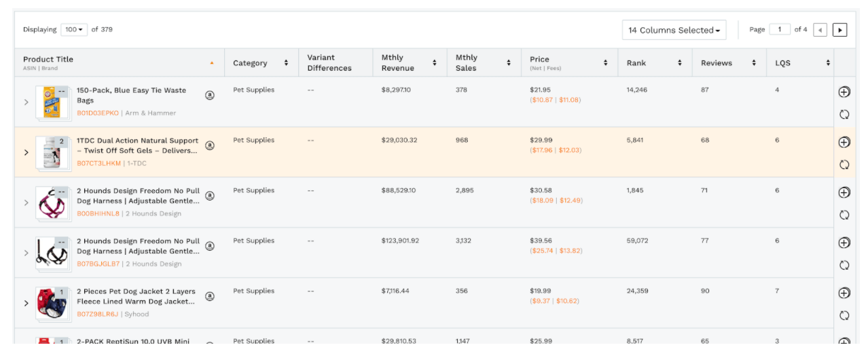Expand the 2 Pieces Pet Dog Jacket row
This screenshot has width=868, height=360.
click(26, 303)
